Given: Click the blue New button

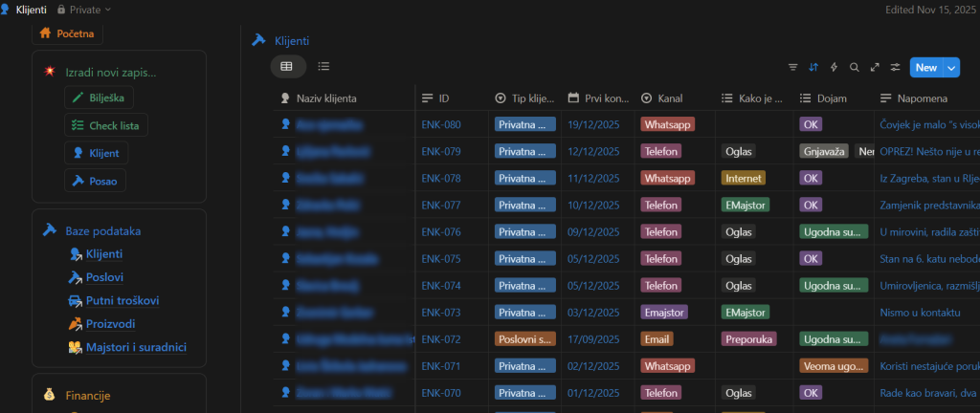Looking at the screenshot, I should tap(925, 67).
